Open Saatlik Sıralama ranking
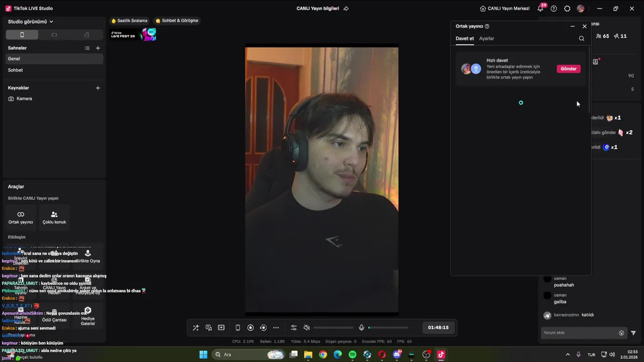 (x=130, y=21)
